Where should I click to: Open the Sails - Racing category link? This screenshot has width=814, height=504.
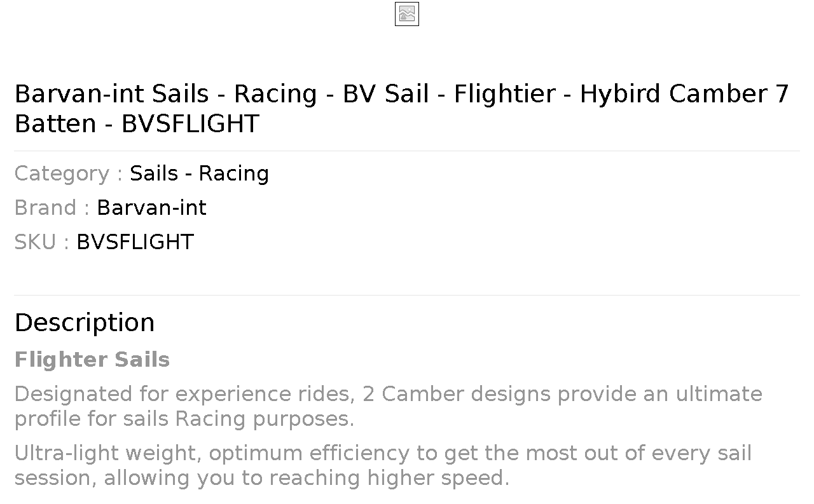(199, 174)
